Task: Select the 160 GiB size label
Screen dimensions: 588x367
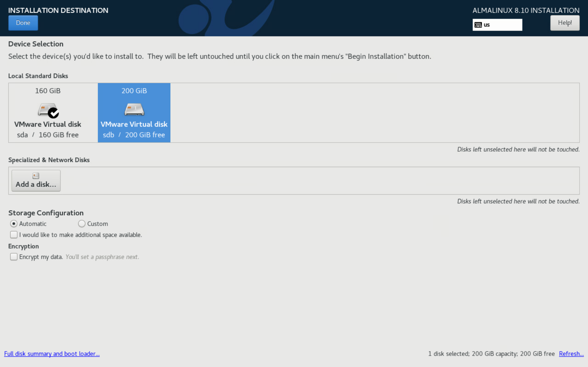Action: [x=48, y=91]
